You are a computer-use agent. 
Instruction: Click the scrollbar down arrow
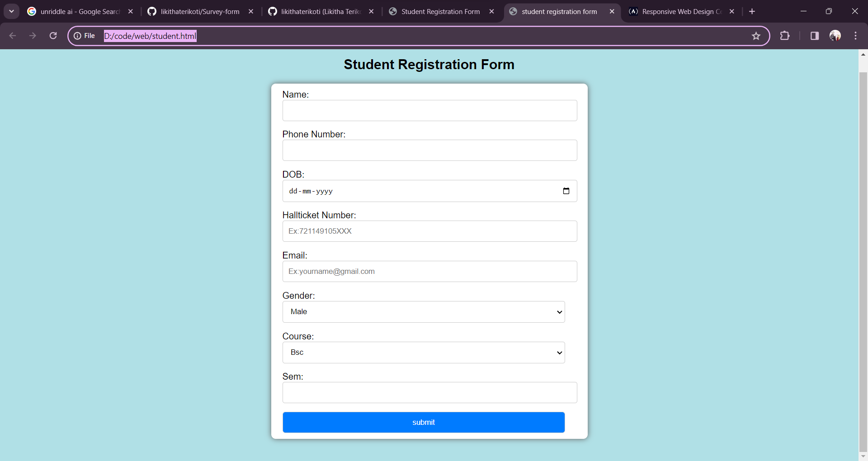tap(863, 456)
